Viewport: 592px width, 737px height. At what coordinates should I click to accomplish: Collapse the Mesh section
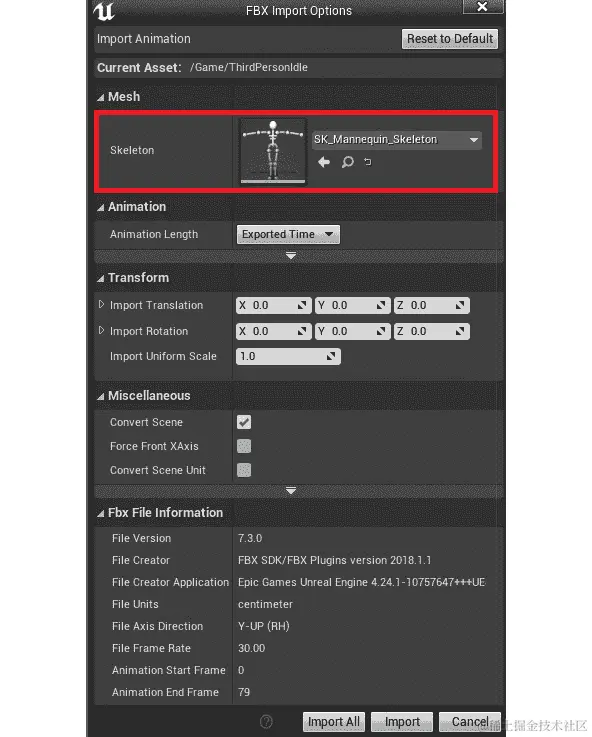tap(101, 97)
